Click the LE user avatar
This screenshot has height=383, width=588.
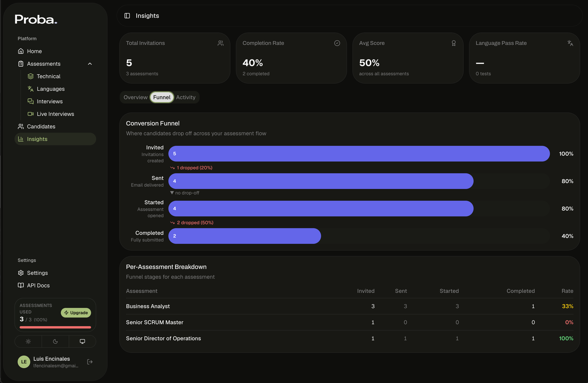point(24,362)
